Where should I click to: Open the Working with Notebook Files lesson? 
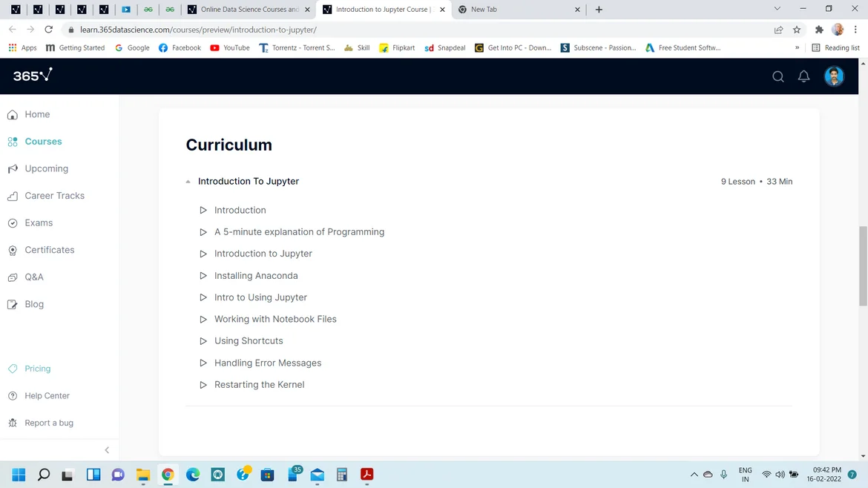tap(275, 319)
